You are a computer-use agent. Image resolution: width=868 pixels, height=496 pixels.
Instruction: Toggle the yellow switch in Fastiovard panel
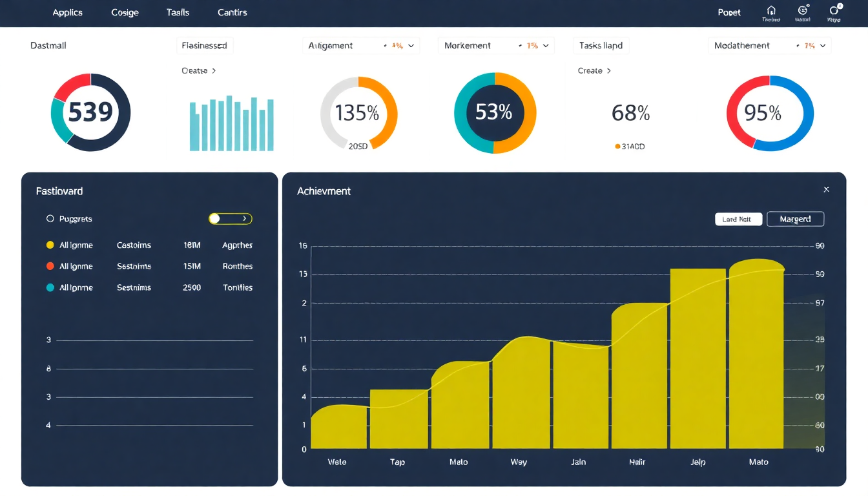point(230,219)
